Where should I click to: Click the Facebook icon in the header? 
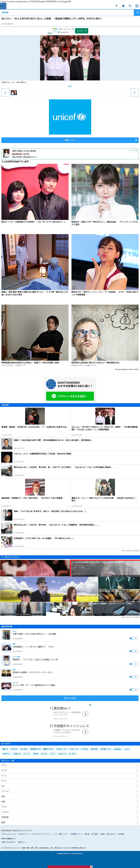(117, 6)
